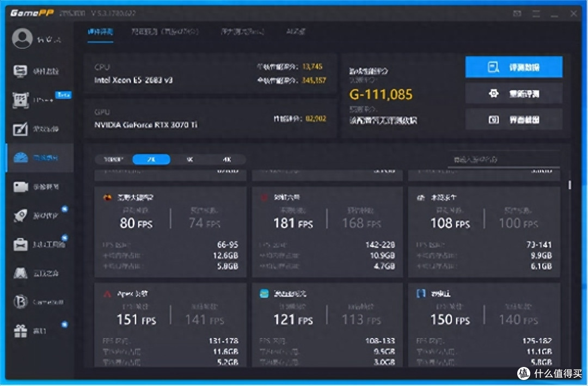This screenshot has width=588, height=386.
Task: Open the gift box sidebar icon
Action: coord(20,330)
